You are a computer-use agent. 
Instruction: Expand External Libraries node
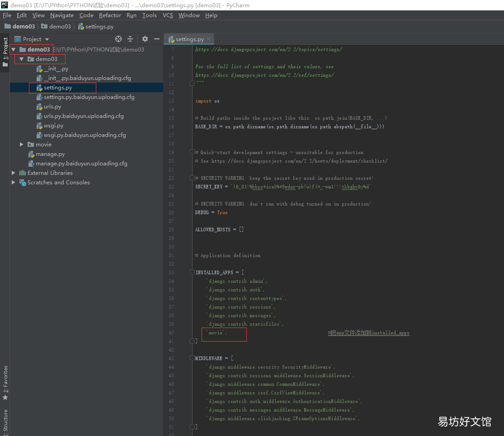coord(14,173)
